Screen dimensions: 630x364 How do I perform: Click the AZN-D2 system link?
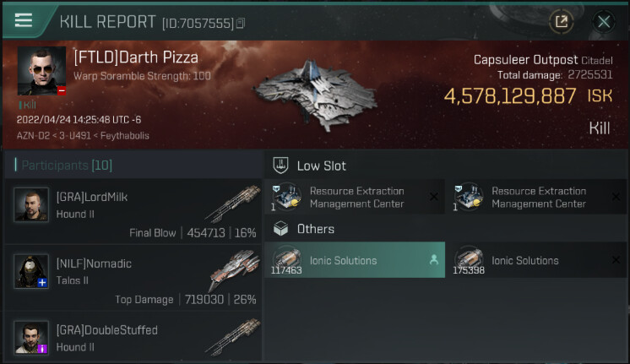point(30,135)
